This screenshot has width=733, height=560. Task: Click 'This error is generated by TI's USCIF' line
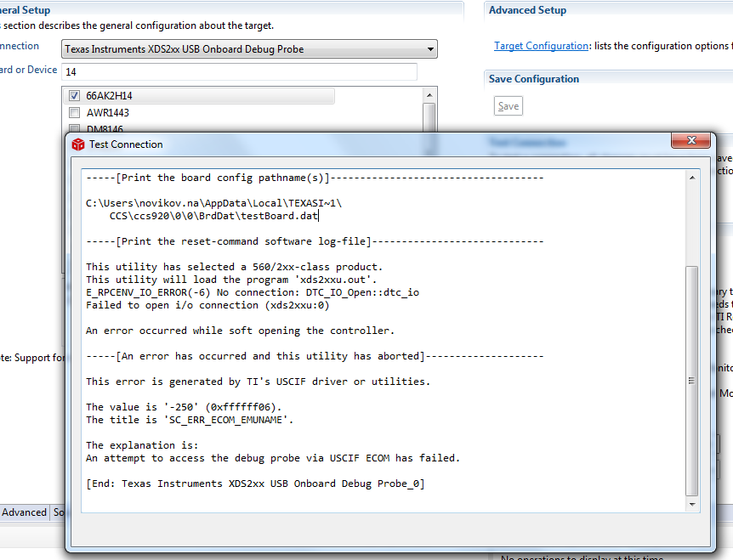(258, 382)
